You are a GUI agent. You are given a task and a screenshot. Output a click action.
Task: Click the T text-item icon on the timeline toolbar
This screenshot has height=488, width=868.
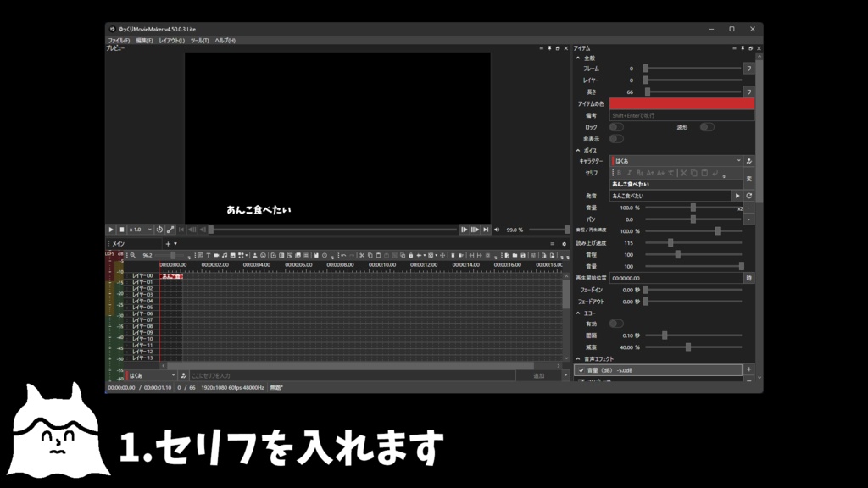coord(209,254)
